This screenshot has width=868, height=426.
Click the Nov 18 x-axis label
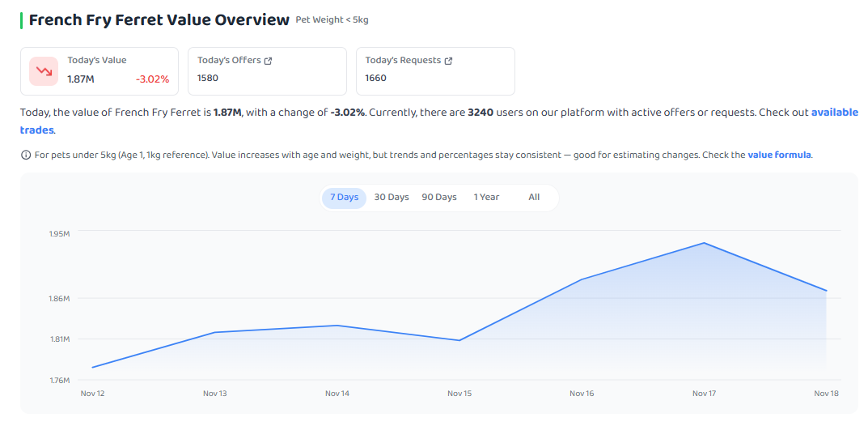point(827,394)
